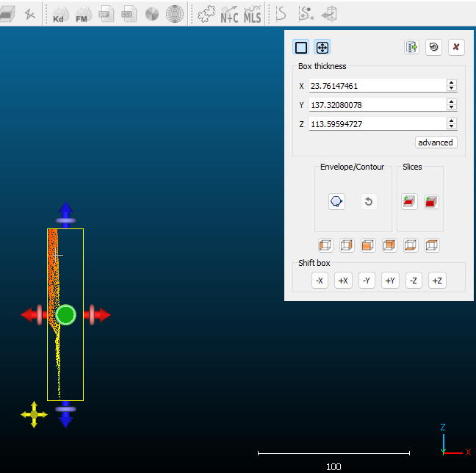
Task: Click the Z box thickness spinner arrows
Action: (451, 124)
